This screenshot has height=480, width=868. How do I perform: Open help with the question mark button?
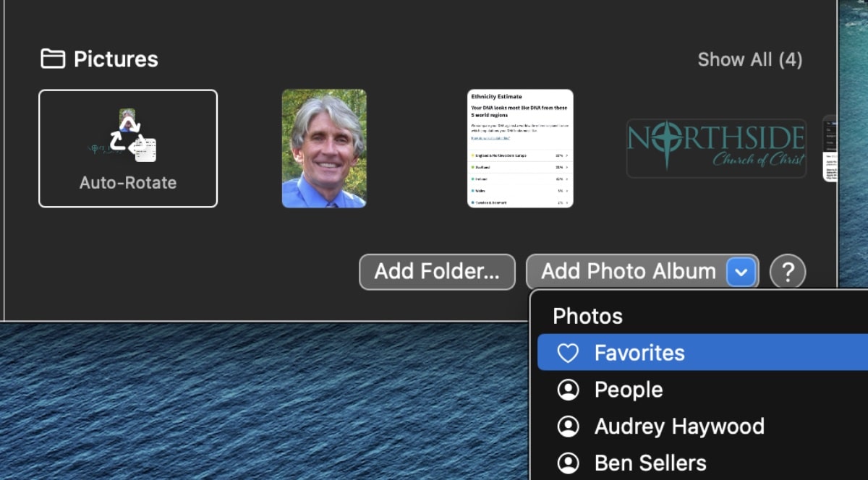pyautogui.click(x=788, y=272)
